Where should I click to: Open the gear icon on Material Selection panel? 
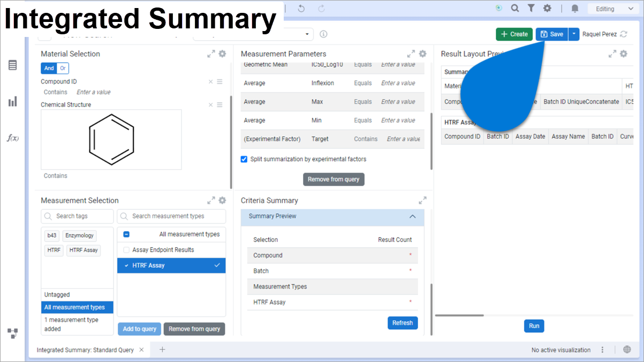pyautogui.click(x=222, y=54)
